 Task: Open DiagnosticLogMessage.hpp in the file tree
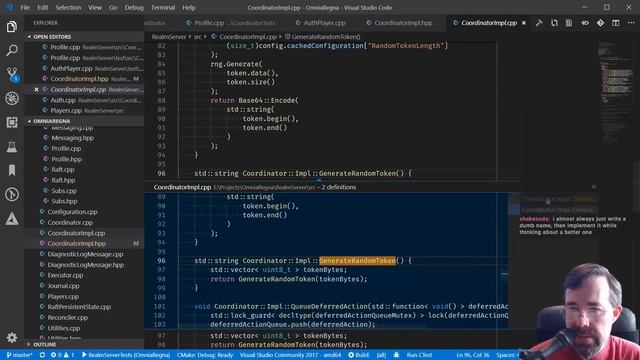tap(85, 264)
